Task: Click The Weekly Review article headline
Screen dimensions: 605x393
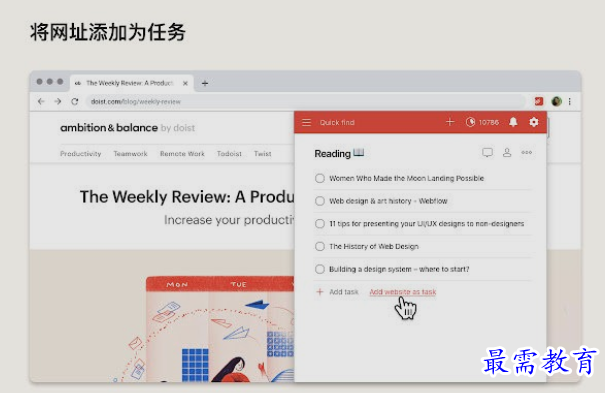Action: [187, 197]
